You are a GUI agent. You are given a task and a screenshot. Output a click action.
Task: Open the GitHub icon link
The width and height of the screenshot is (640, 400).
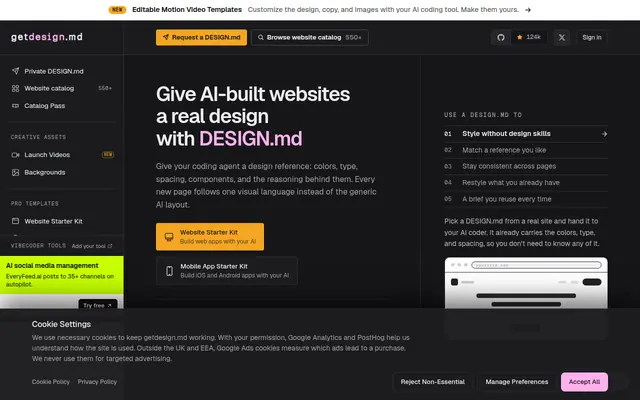(501, 38)
